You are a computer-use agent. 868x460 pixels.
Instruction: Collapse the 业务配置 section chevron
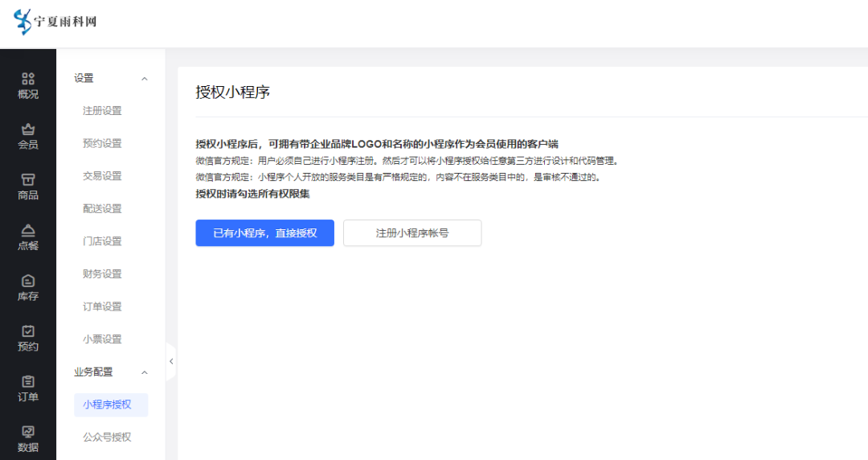[145, 372]
